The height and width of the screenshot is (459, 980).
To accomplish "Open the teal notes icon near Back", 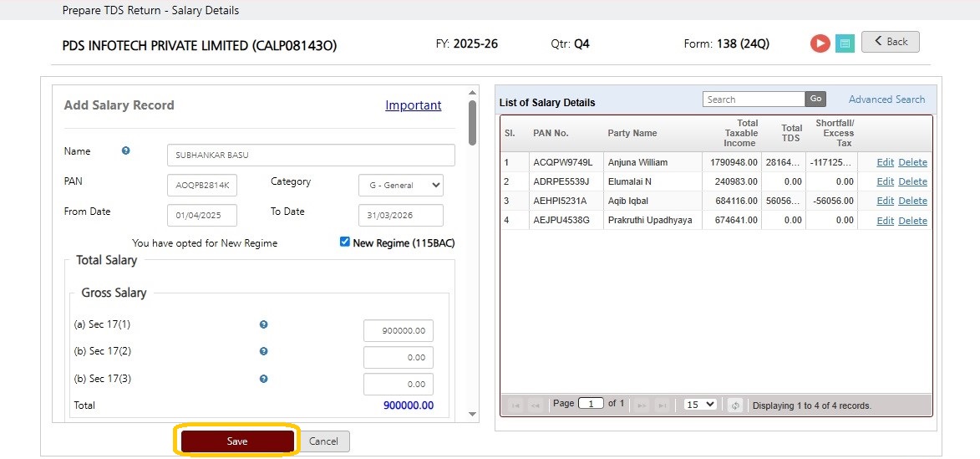I will (x=845, y=43).
